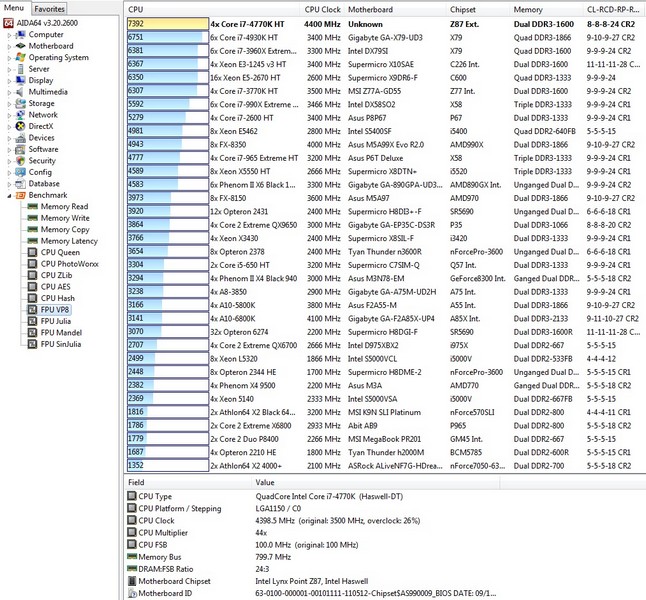Sort by CL-RCD-RP-R... column header

tap(614, 9)
